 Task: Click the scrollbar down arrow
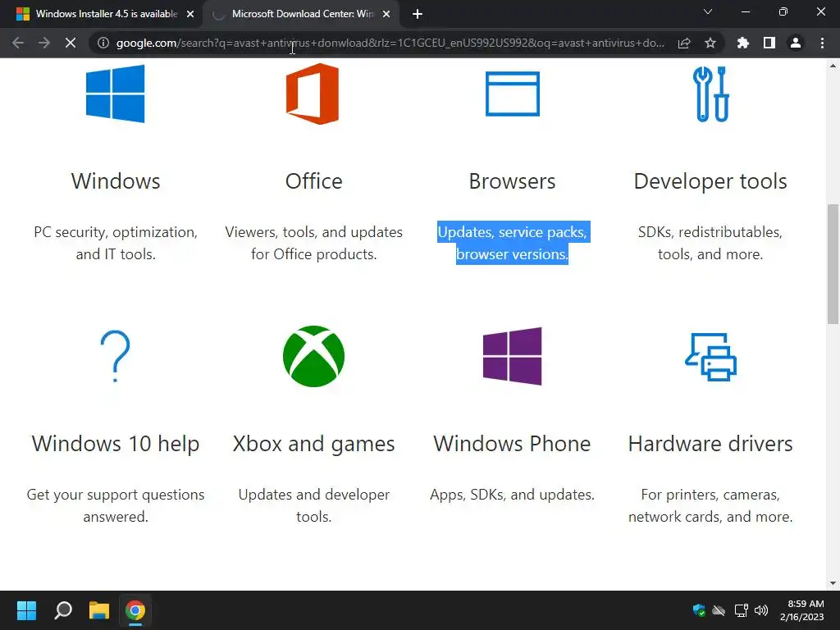(833, 583)
